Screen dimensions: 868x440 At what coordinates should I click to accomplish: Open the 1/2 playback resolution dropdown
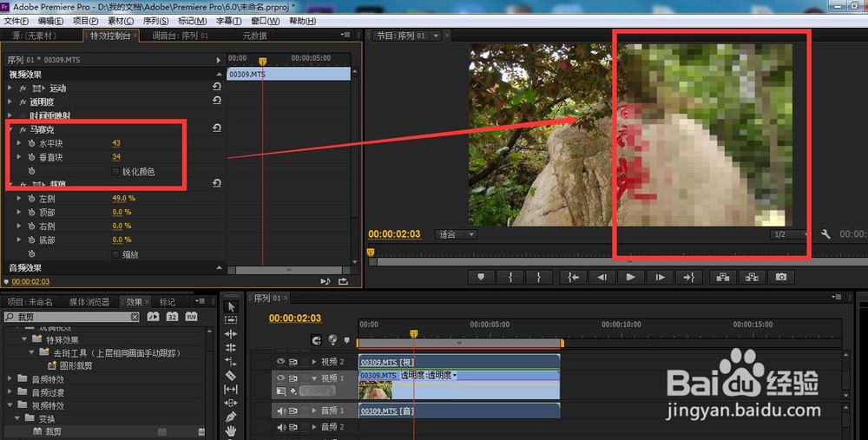(788, 234)
